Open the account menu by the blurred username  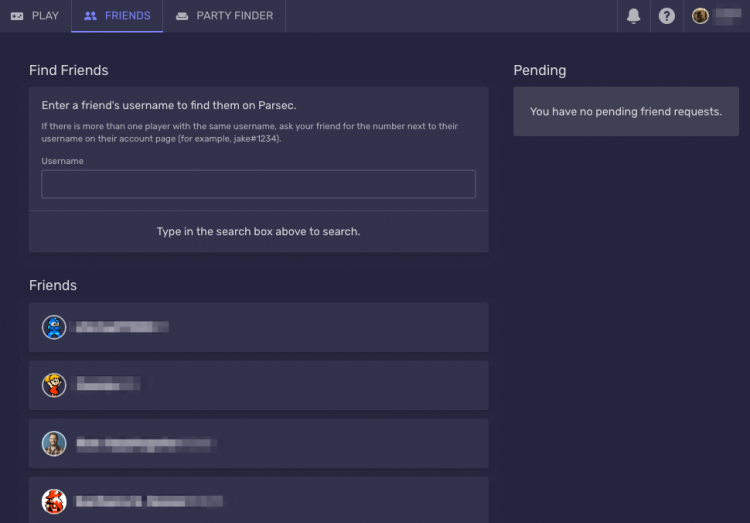pos(727,16)
